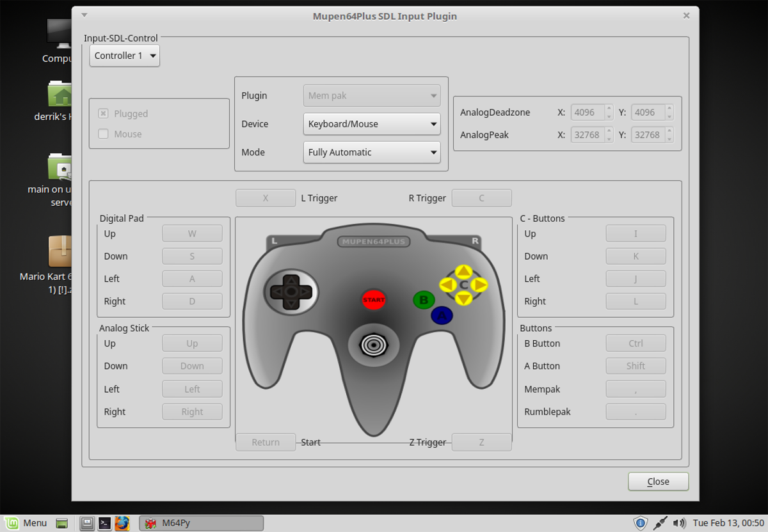Set Digital Pad Up key W
Screen dimensions: 768x532
click(x=192, y=233)
